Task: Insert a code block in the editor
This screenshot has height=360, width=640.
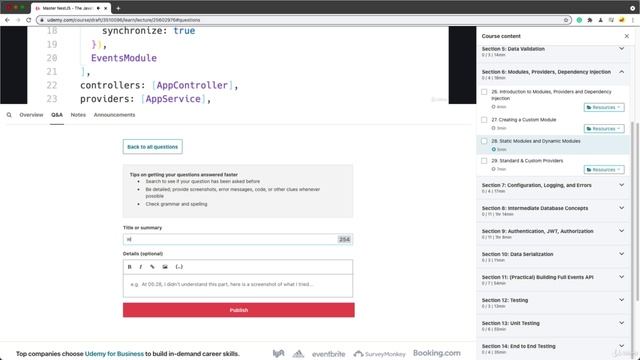Action: click(179, 267)
